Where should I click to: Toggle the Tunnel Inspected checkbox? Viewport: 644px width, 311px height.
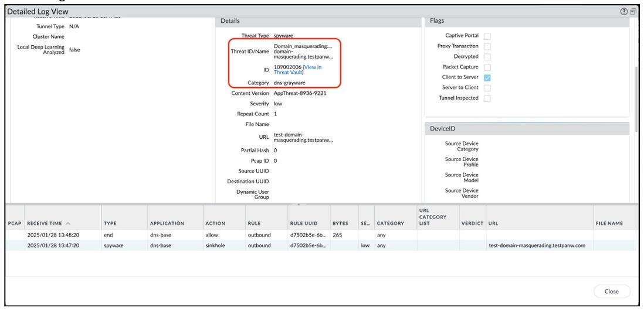[487, 98]
